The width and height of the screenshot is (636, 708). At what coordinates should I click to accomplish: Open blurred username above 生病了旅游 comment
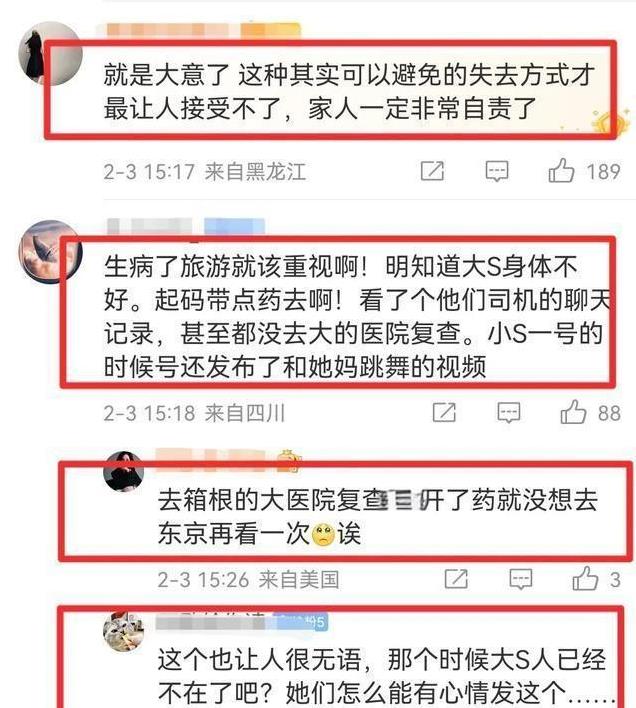click(x=186, y=227)
